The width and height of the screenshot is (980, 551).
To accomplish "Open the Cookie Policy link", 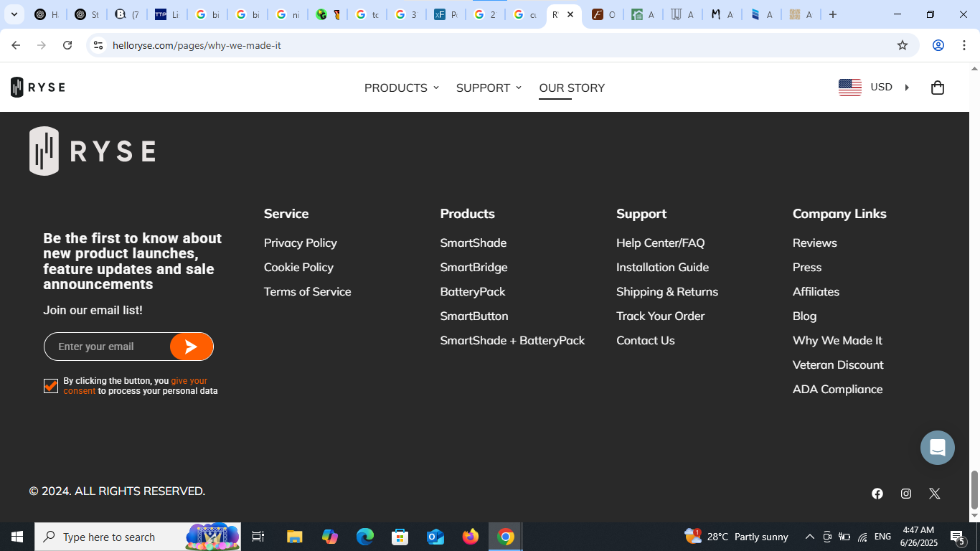I will 298,267.
